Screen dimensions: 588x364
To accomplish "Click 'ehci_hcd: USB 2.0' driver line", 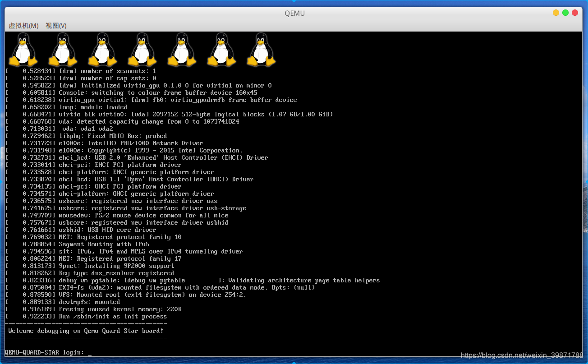I will (137, 157).
